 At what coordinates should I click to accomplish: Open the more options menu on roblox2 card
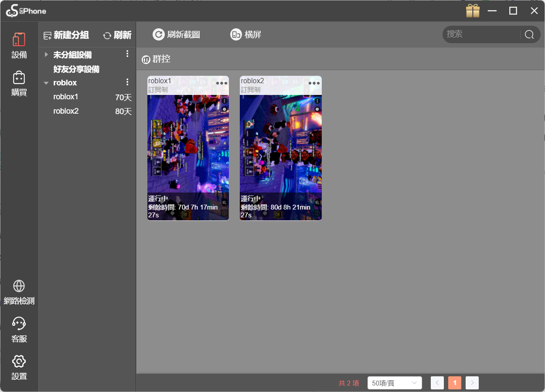314,83
